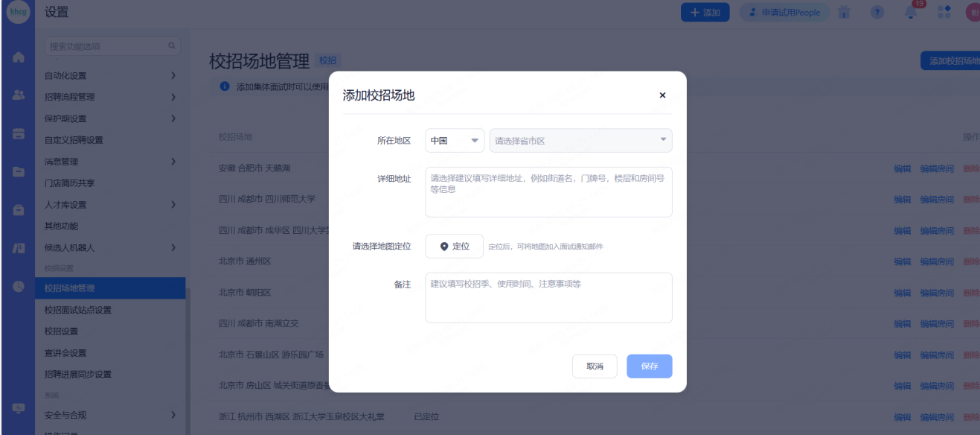Viewport: 980px width, 435px height.
Task: Open the 中国 country dropdown
Action: click(x=455, y=141)
